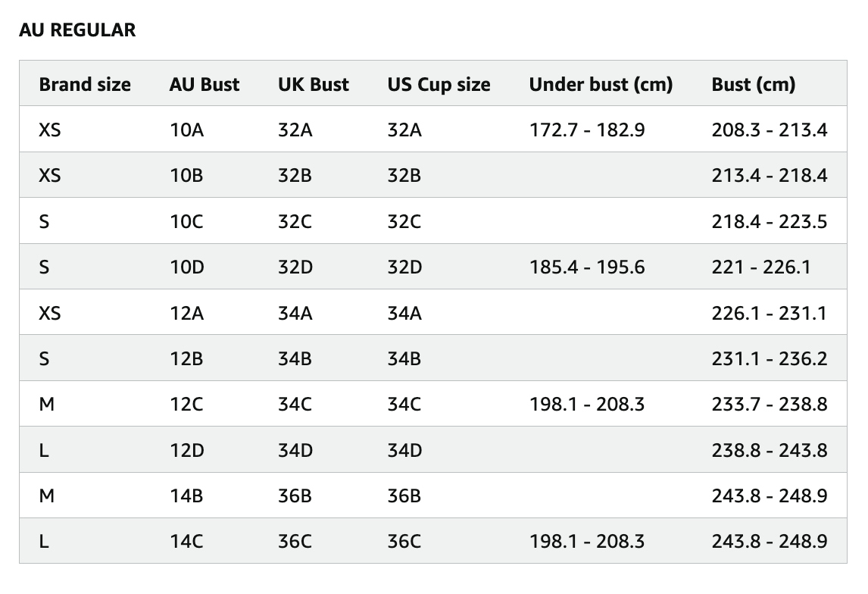This screenshot has width=868, height=594.
Task: Select the 185.4 - 195.6 under bust cell
Action: coord(587,267)
